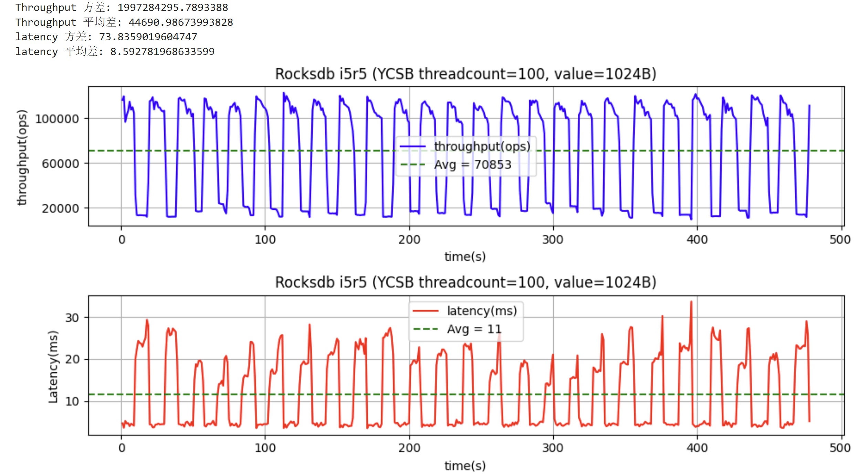Click the 30 tick on latency axis
The image size is (868, 476).
(72, 318)
